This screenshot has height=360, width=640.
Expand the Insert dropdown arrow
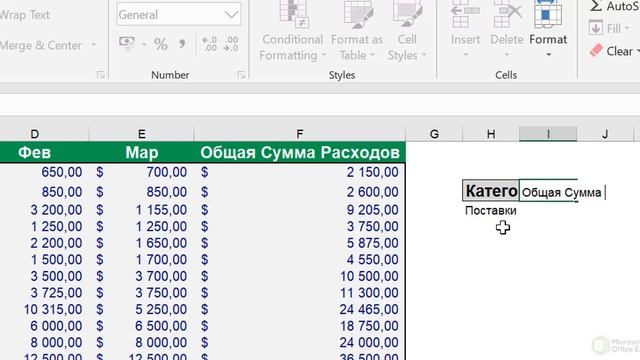[465, 55]
